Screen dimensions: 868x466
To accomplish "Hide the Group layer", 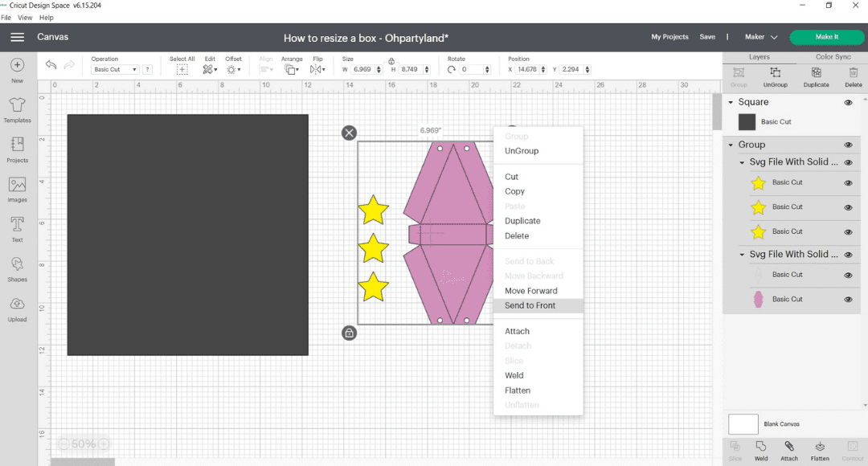I will point(848,145).
